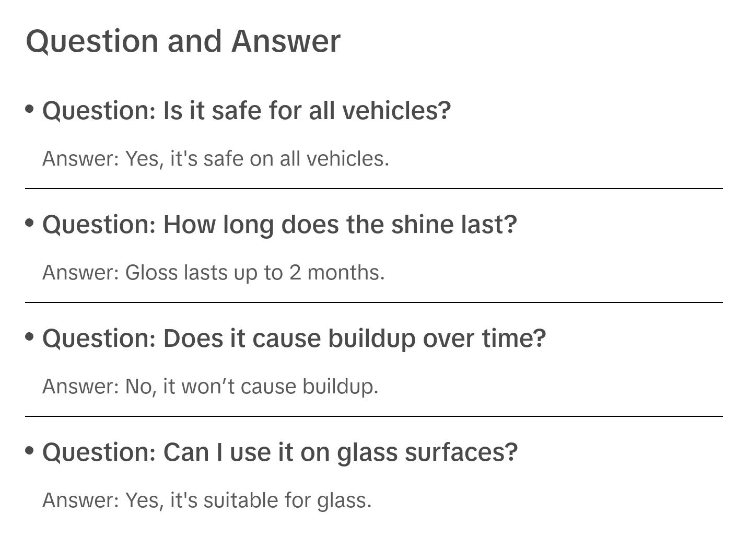Click the divider line below the vehicles answer

click(373, 189)
